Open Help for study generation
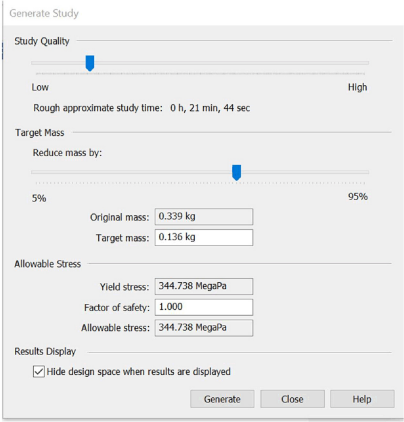 click(x=362, y=399)
